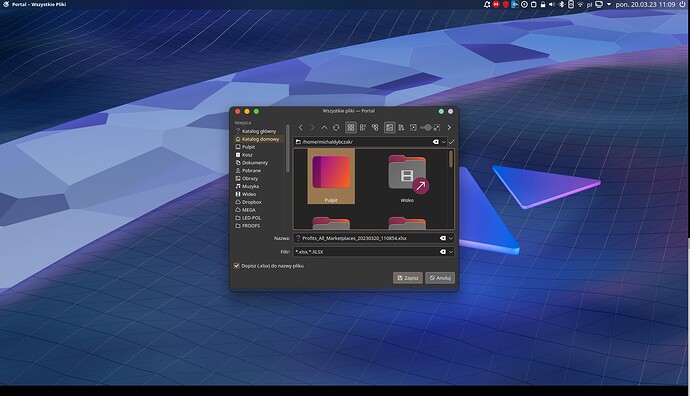
Task: Switch to tree details view mode
Action: click(375, 128)
